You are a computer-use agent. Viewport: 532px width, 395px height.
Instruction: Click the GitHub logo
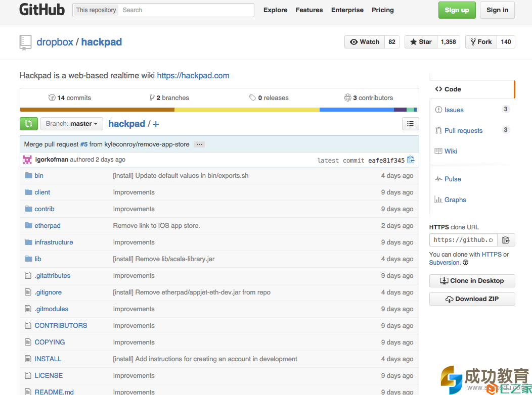click(42, 10)
